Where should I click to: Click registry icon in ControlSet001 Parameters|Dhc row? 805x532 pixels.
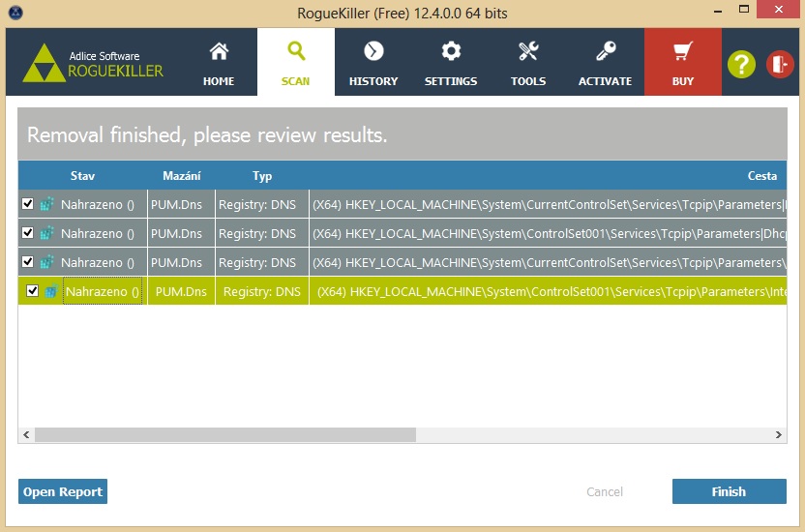coord(46,233)
